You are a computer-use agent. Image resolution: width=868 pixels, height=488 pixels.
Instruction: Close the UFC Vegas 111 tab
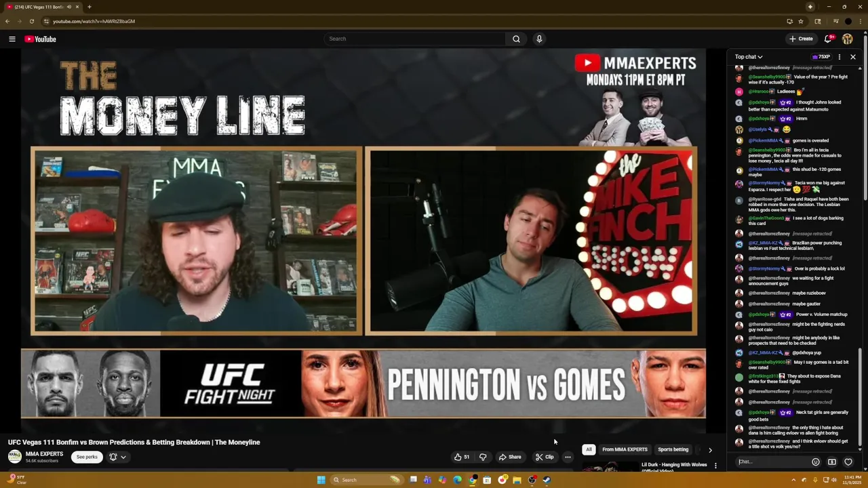pos(77,7)
